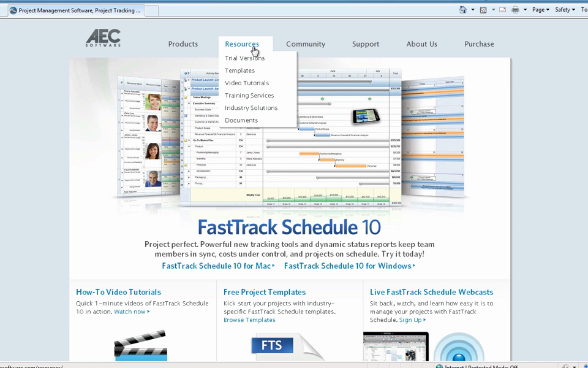The height and width of the screenshot is (368, 588).
Task: Click the blue broadcast signal icon
Action: click(x=459, y=347)
